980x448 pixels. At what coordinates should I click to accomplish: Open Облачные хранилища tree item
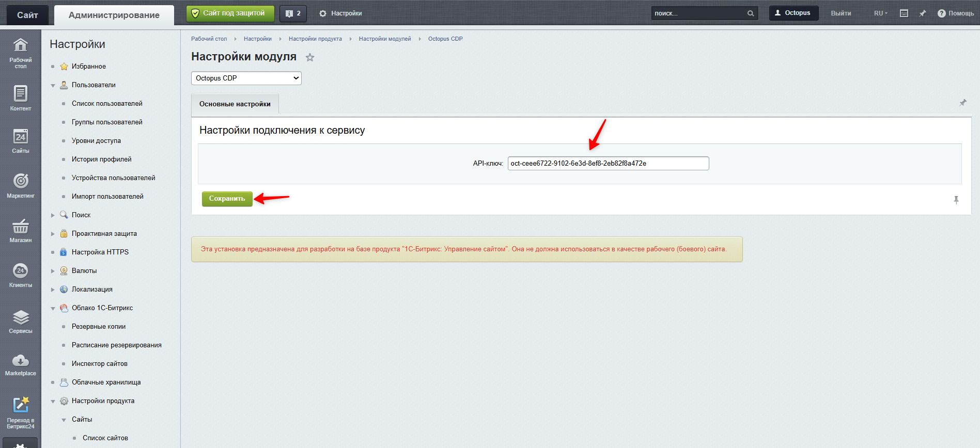(106, 382)
